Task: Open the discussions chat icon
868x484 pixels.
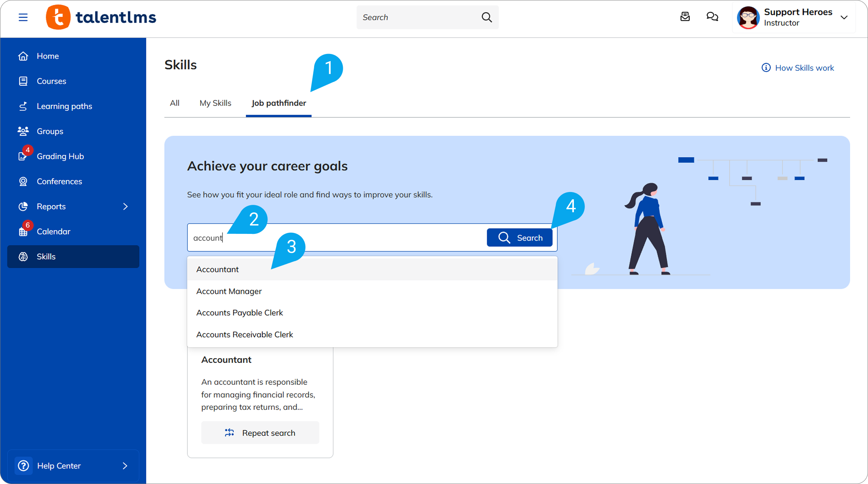Action: coord(712,17)
